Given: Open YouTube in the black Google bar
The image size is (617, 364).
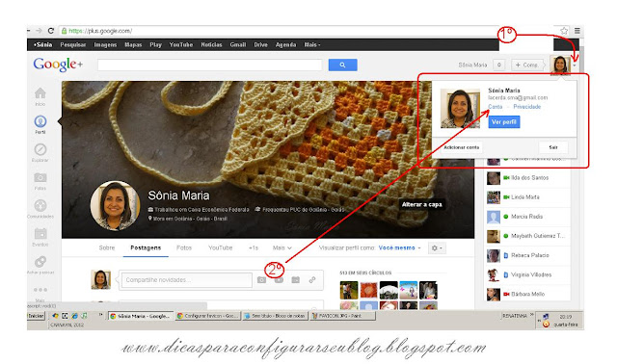Looking at the screenshot, I should pyautogui.click(x=181, y=45).
